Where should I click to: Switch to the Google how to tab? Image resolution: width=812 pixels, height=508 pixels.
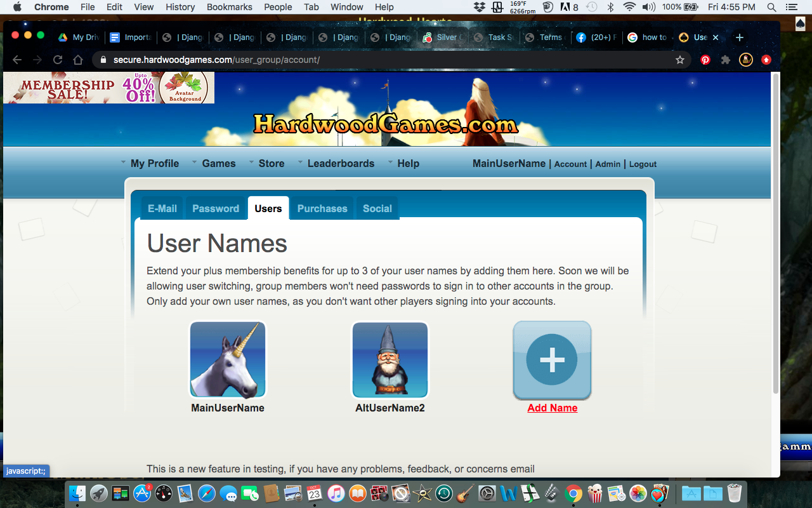pos(647,37)
